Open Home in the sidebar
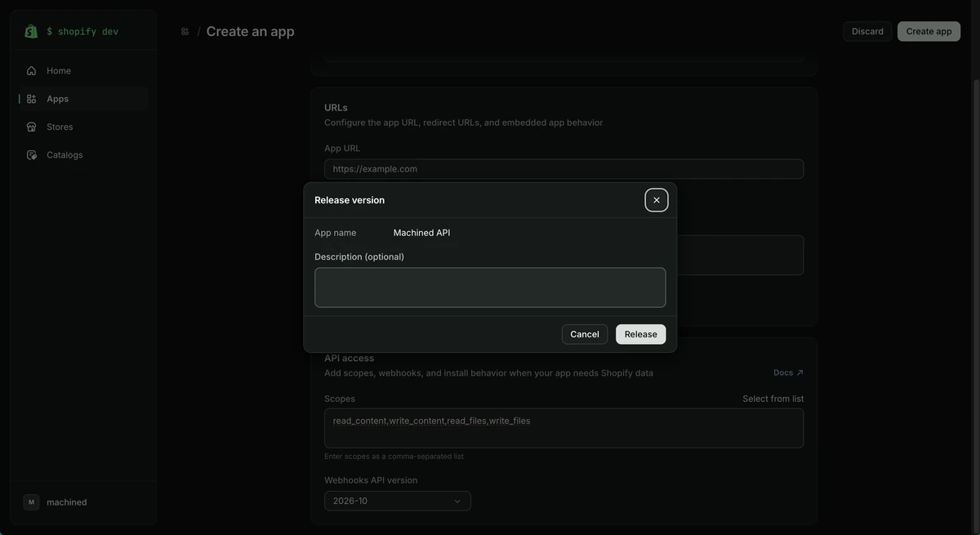This screenshot has width=980, height=535. click(83, 71)
